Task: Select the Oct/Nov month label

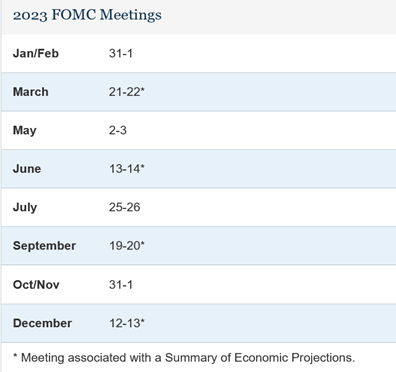Action: coord(36,285)
